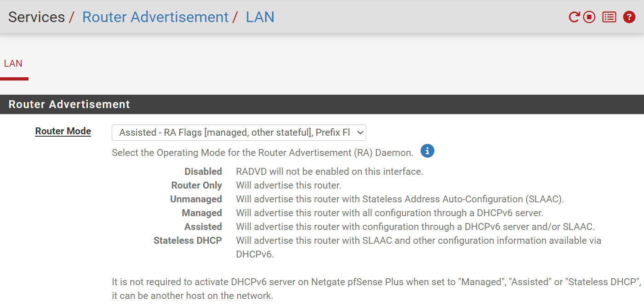The image size is (644, 304).
Task: Restart the Router Advertisement service
Action: click(574, 17)
